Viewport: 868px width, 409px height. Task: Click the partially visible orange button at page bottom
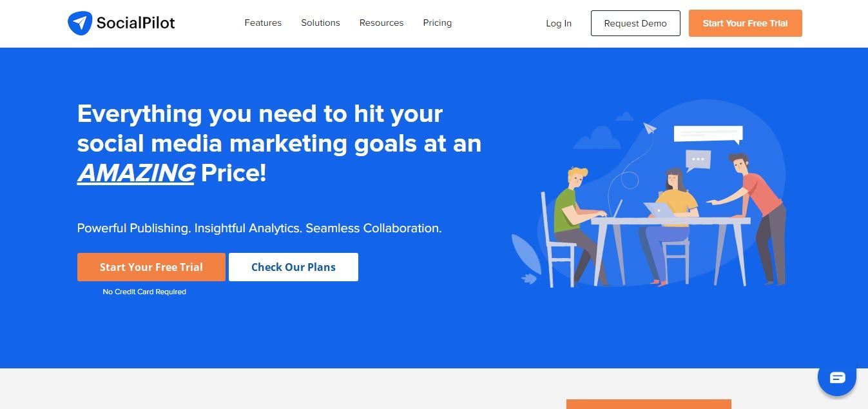[x=648, y=406]
